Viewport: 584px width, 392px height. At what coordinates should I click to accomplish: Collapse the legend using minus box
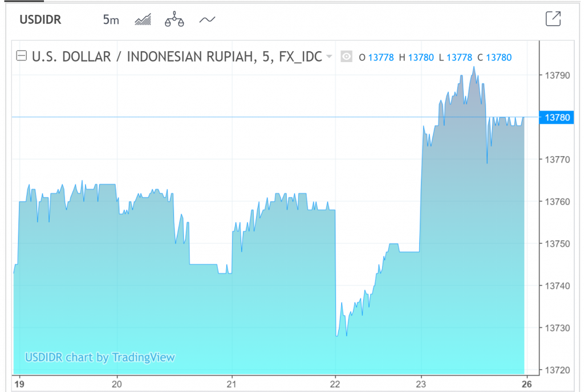coord(22,56)
